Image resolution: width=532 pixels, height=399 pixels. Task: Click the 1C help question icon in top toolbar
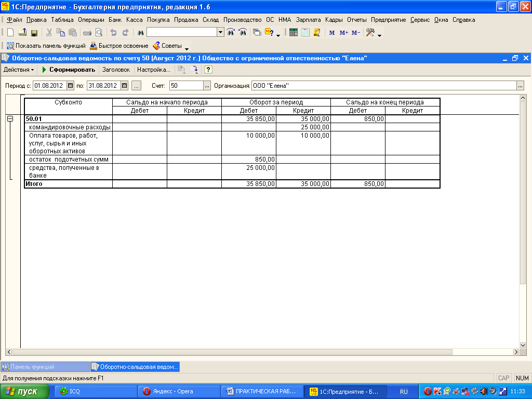270,33
